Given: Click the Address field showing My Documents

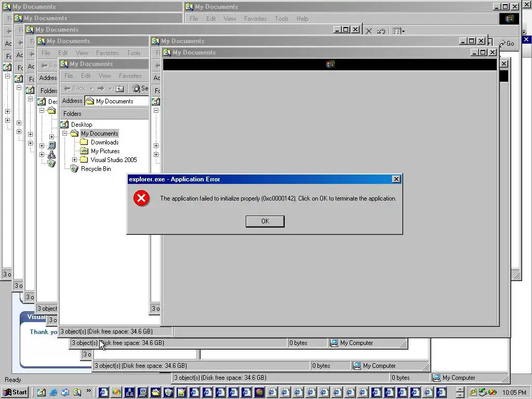Looking at the screenshot, I should coord(116,101).
